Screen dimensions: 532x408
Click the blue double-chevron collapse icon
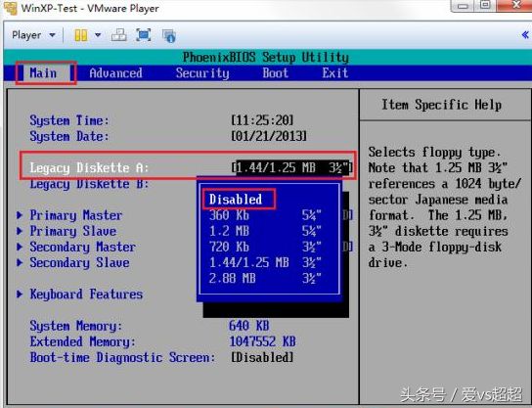tap(525, 34)
